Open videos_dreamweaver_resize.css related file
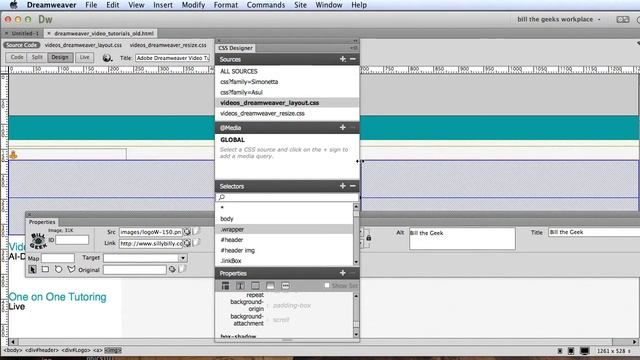640x360 pixels. pos(168,45)
